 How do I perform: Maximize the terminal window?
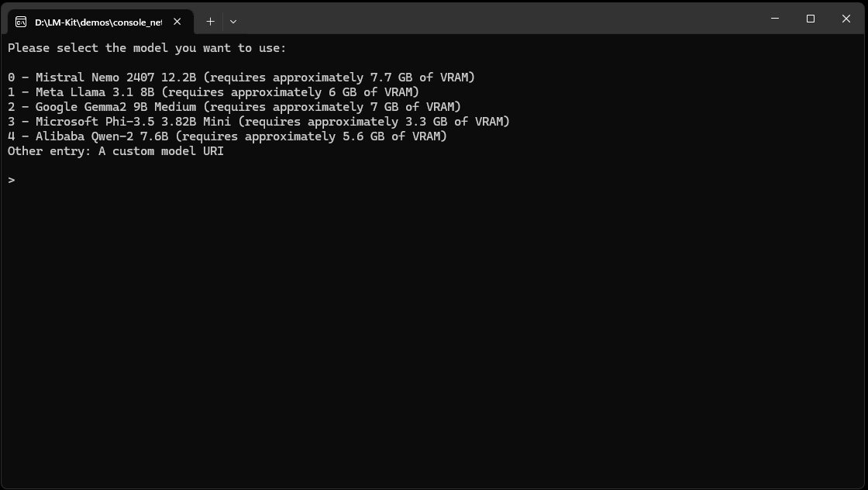(x=811, y=19)
